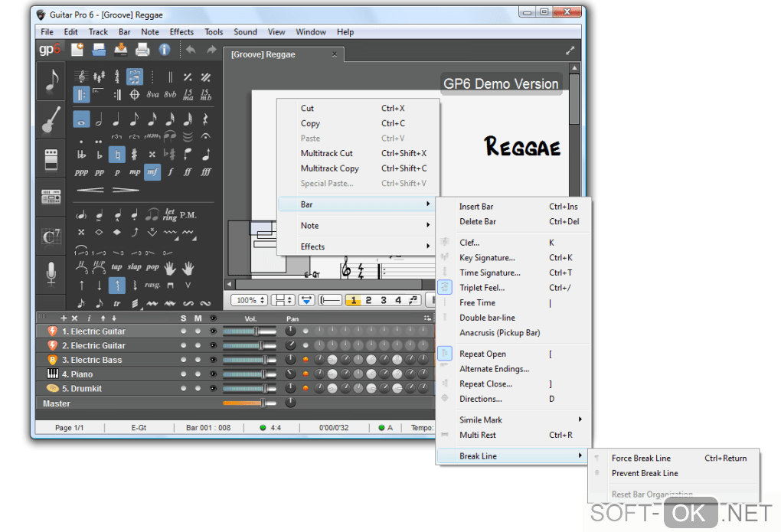Select Force Break Line option
The height and width of the screenshot is (532, 781).
(x=673, y=459)
